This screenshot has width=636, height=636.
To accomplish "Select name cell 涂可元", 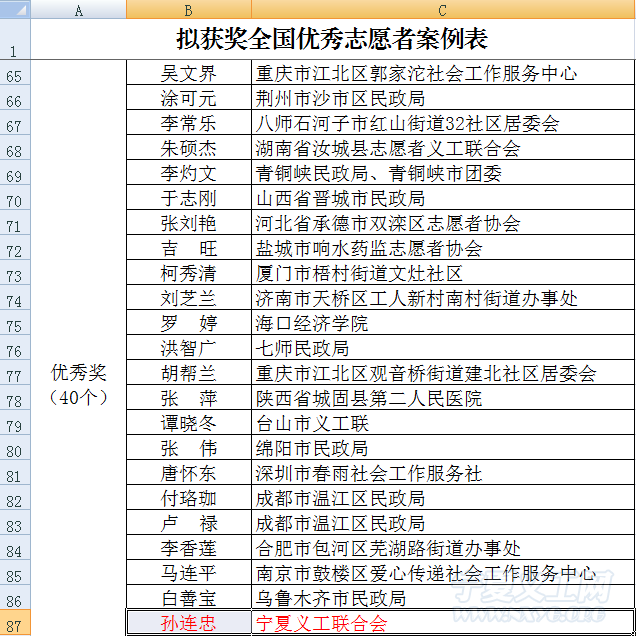I will 189,97.
